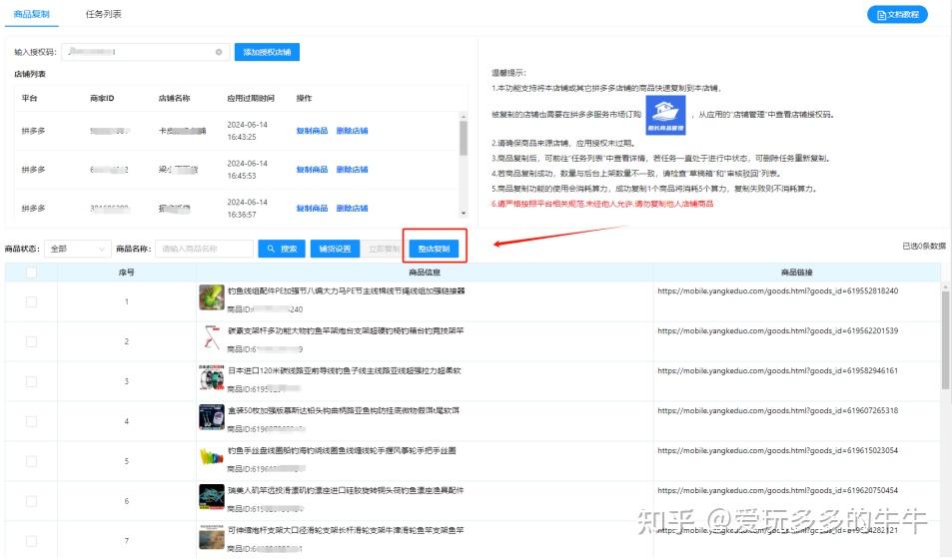Switch to the 任务列表 tab
952x560 pixels.
point(104,14)
